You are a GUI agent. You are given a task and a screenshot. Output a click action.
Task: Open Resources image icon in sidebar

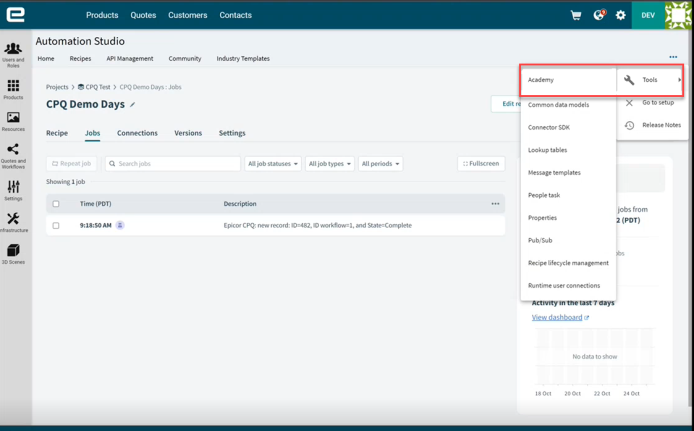pos(13,117)
